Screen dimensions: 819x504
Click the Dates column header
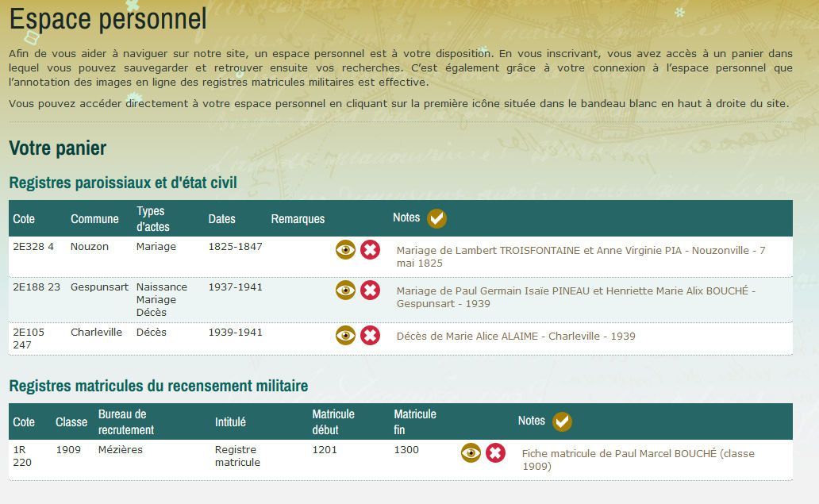(221, 219)
